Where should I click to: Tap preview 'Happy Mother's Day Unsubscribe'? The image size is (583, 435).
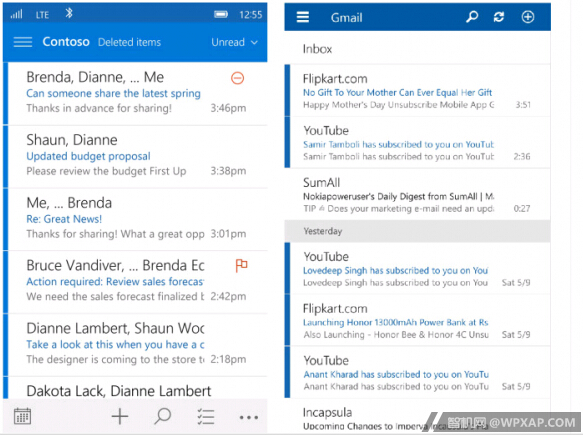(x=399, y=105)
